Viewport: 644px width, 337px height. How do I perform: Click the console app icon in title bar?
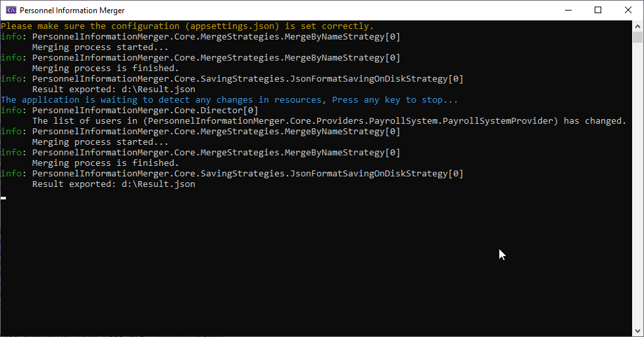(11, 11)
